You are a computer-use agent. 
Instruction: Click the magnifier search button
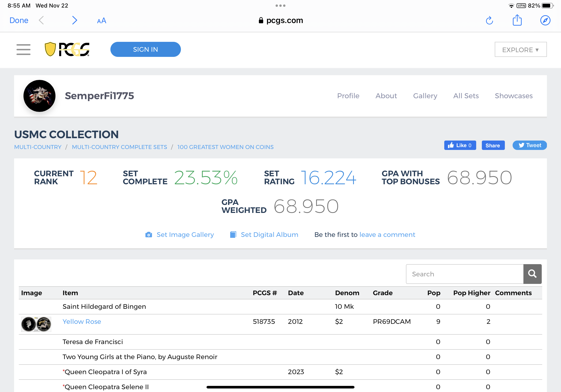click(532, 274)
